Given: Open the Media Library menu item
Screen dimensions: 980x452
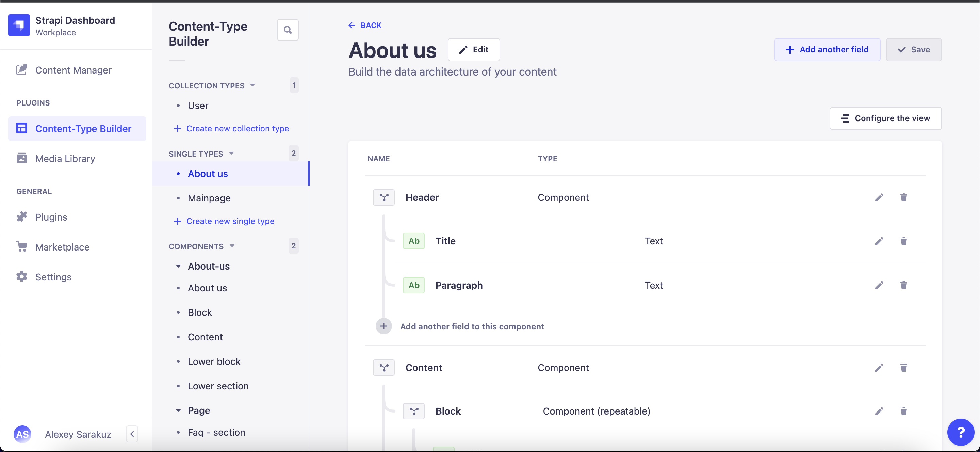Looking at the screenshot, I should point(65,158).
